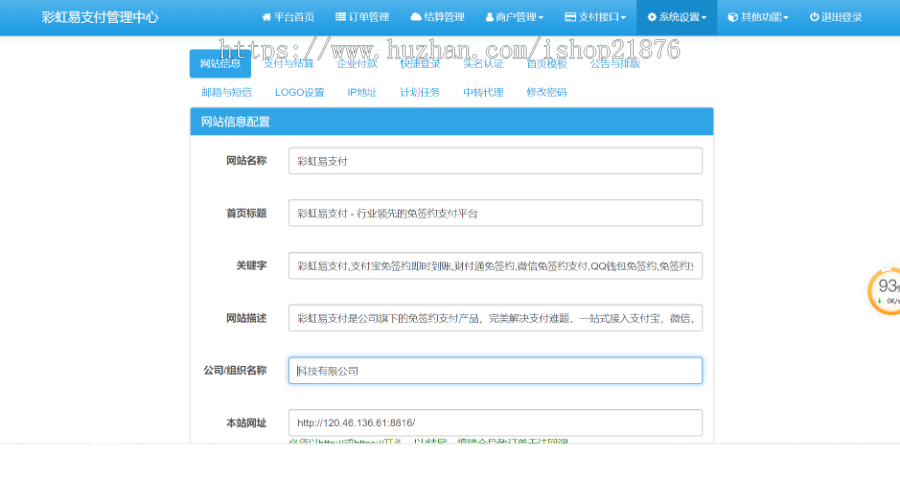Screen dimensions: 900x479
Task: Click the orange speed monitor widget
Action: point(885,291)
